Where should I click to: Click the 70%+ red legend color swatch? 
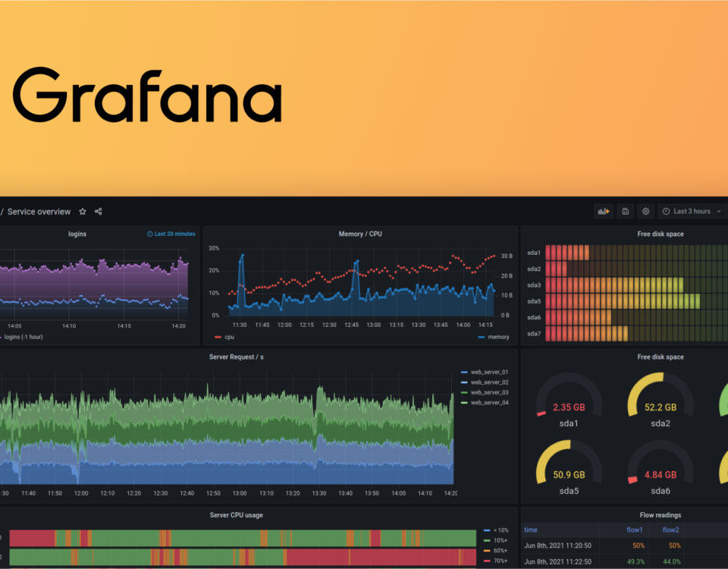[x=486, y=561]
